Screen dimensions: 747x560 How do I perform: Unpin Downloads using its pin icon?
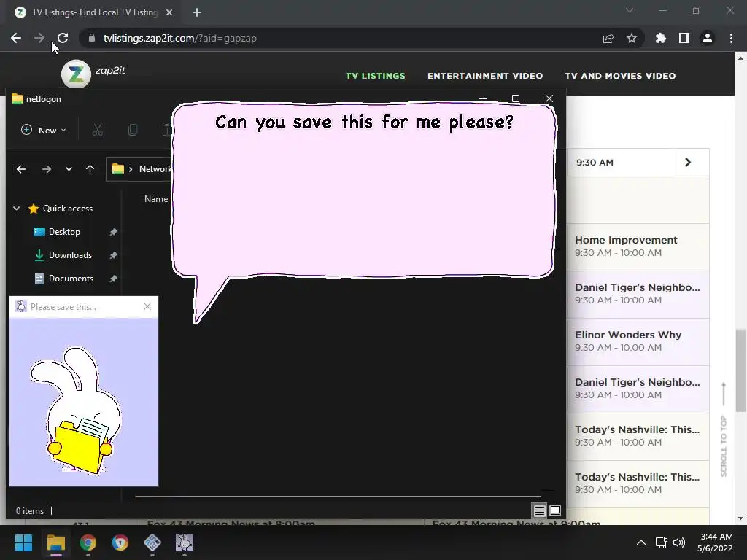(x=113, y=255)
